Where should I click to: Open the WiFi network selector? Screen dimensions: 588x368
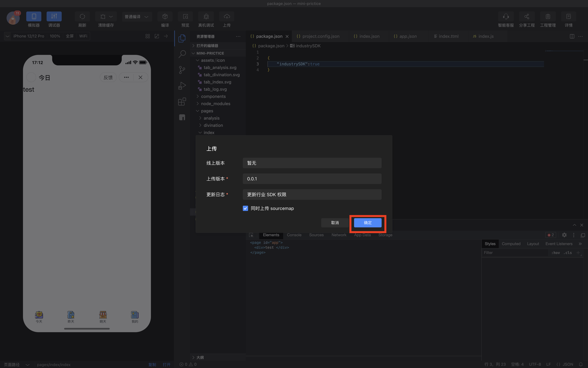(83, 36)
